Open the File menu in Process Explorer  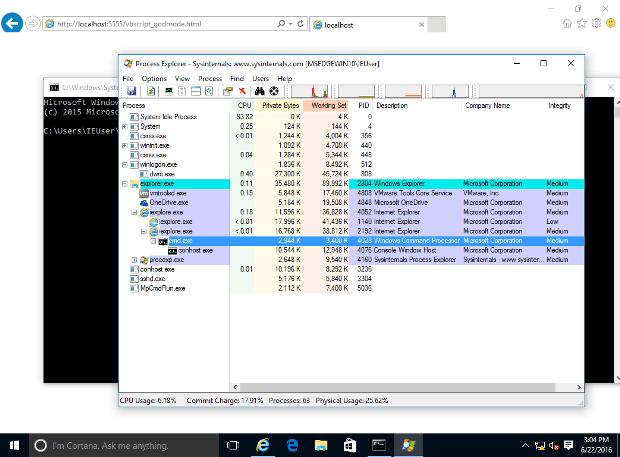128,78
